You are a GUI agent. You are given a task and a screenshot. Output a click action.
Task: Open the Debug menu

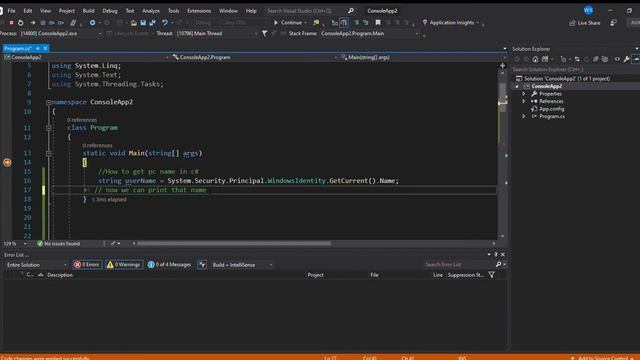110,11
